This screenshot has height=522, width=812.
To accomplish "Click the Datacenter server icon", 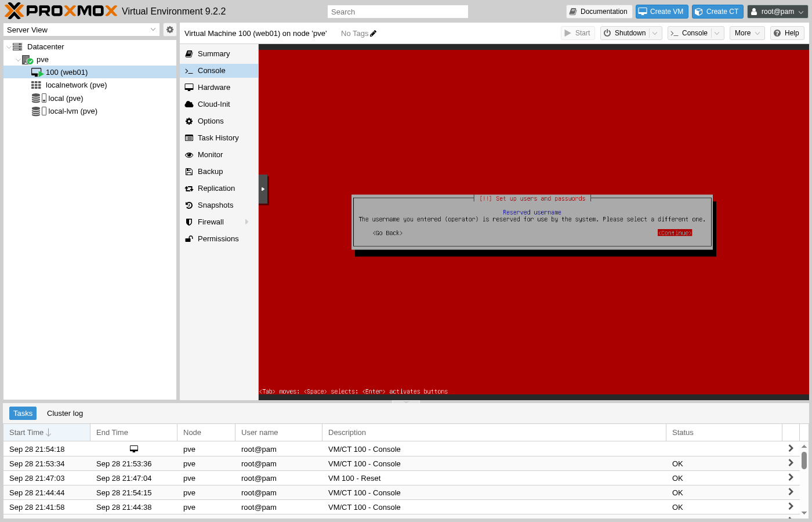I will point(17,46).
